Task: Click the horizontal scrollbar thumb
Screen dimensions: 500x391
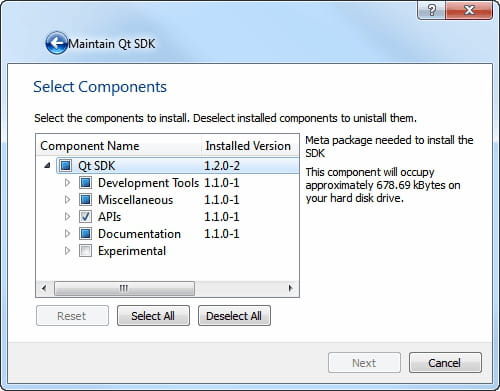Action: [124, 288]
